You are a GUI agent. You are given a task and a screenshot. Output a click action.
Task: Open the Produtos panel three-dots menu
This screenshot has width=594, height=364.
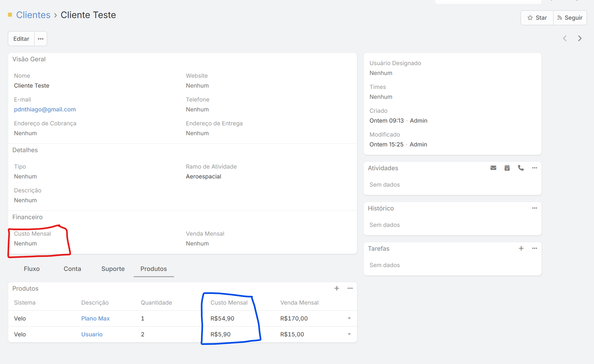pyautogui.click(x=350, y=288)
